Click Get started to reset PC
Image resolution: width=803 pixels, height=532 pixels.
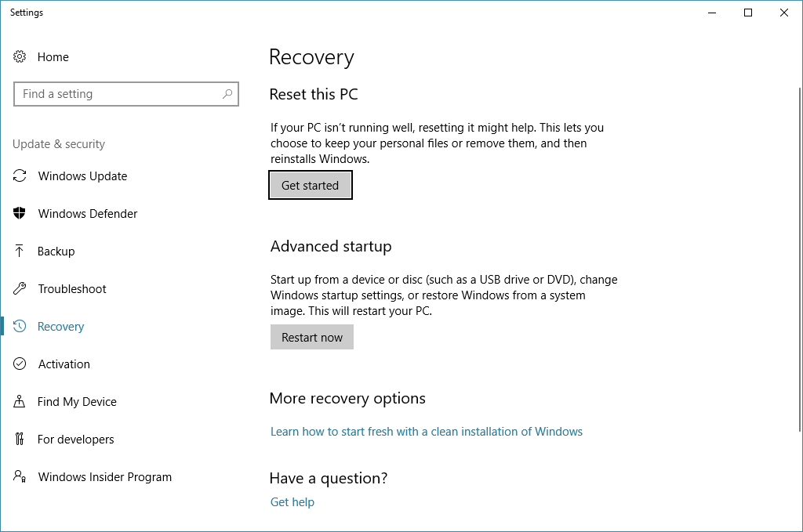(311, 185)
